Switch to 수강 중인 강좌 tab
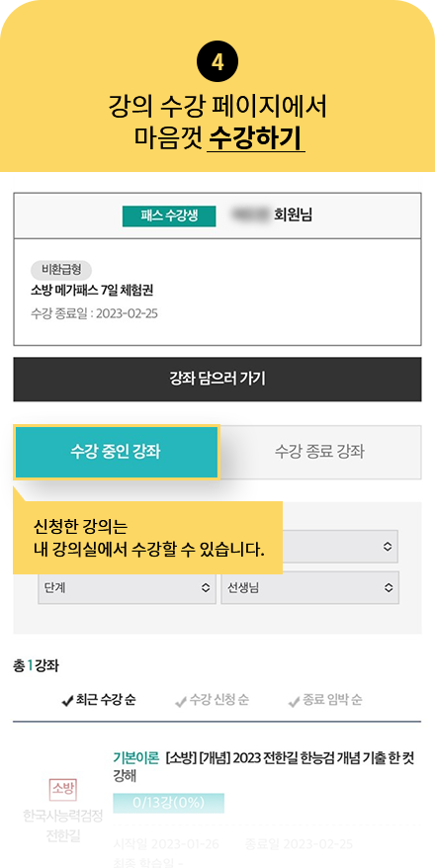The width and height of the screenshot is (435, 868). [117, 452]
